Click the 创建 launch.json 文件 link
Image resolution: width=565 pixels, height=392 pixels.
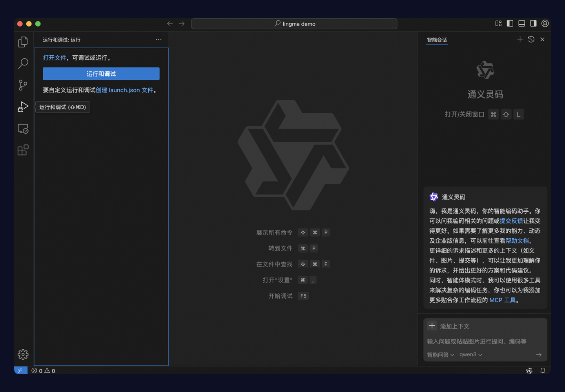click(x=124, y=90)
